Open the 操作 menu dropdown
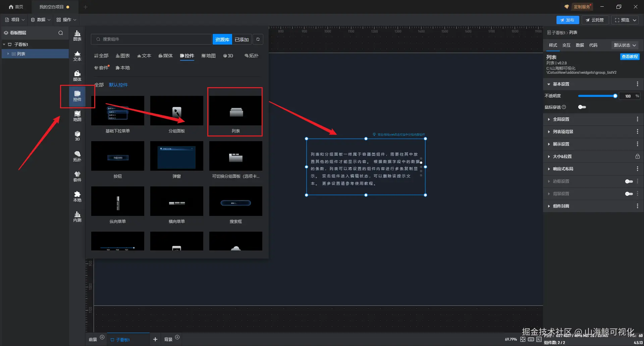The width and height of the screenshot is (644, 346). 66,20
